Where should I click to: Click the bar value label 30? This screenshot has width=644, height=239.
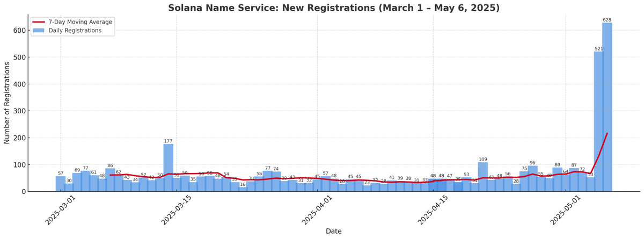[x=69, y=180]
